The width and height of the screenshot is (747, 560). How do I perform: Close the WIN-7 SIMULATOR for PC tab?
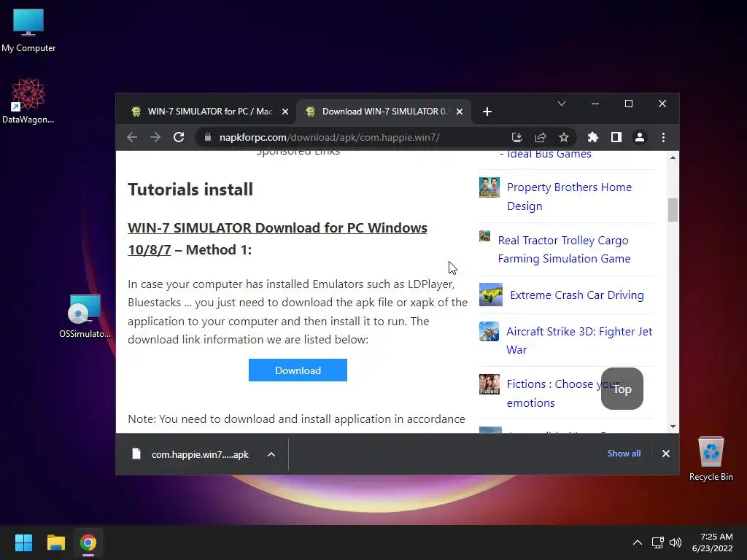tap(285, 112)
